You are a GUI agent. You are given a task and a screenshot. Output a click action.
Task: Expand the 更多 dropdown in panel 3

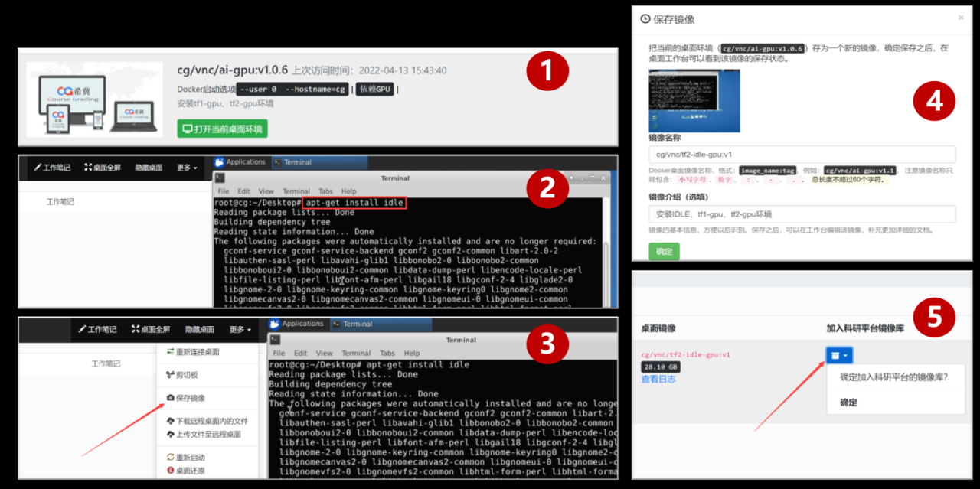(240, 329)
